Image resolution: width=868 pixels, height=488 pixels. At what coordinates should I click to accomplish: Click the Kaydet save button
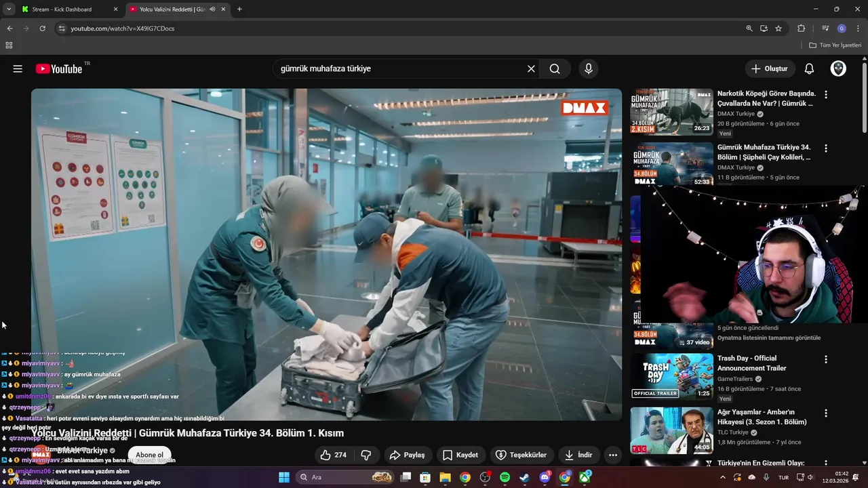point(460,455)
